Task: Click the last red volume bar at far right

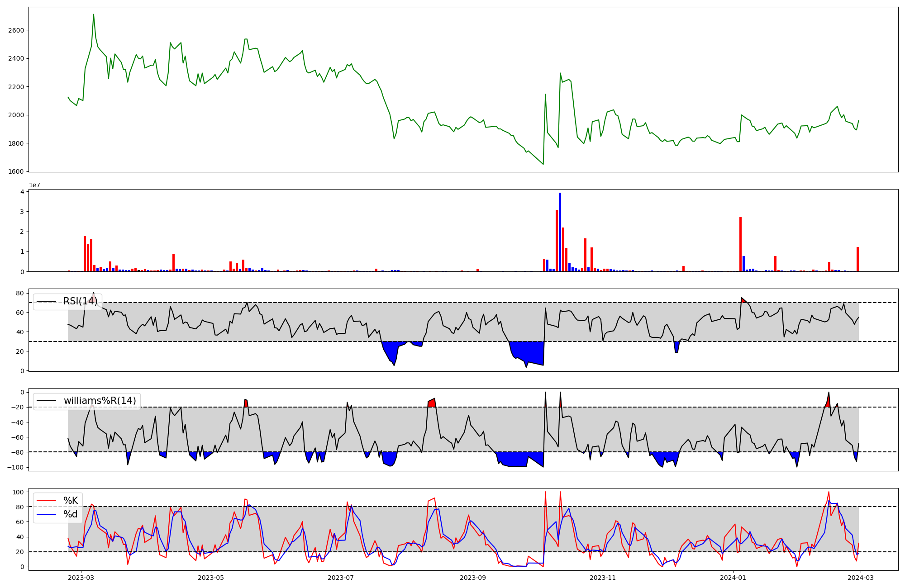Action: pyautogui.click(x=857, y=259)
